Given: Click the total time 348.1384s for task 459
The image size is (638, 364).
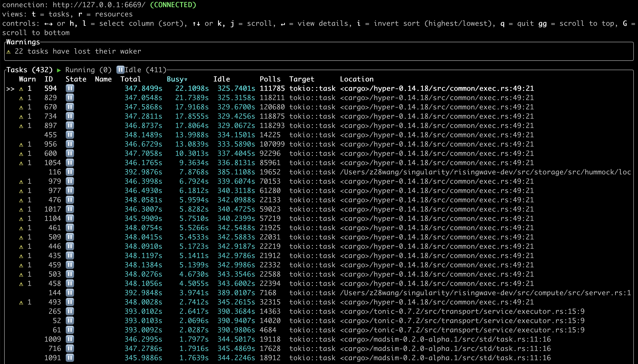Looking at the screenshot, I should click(x=143, y=265).
